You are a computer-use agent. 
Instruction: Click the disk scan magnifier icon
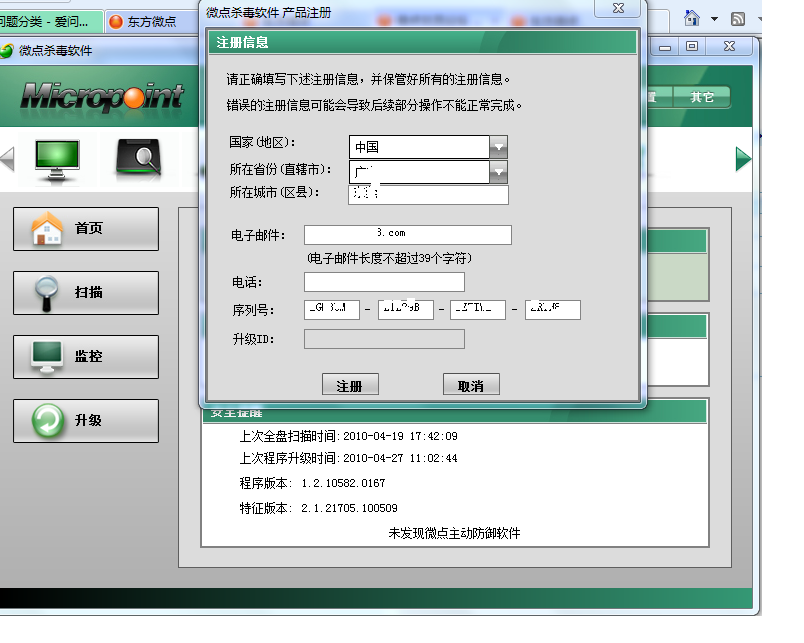click(x=138, y=158)
